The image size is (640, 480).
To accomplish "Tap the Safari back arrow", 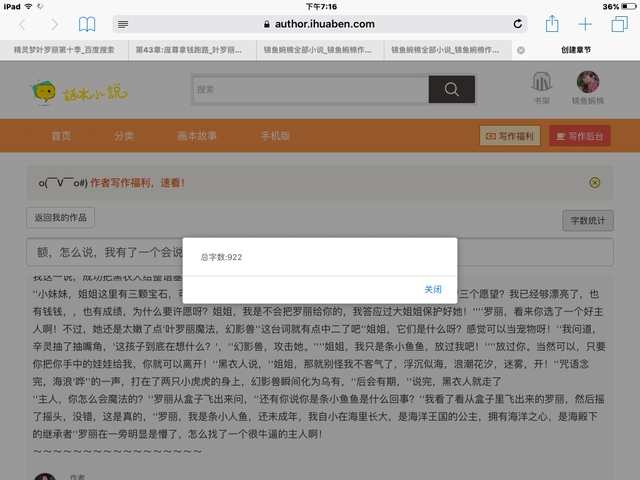I will tap(23, 24).
